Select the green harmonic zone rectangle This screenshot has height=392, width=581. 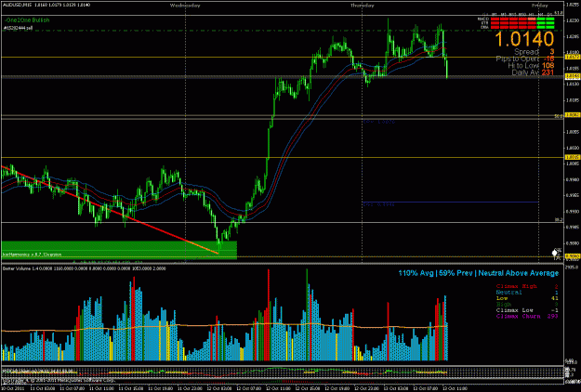pos(119,250)
